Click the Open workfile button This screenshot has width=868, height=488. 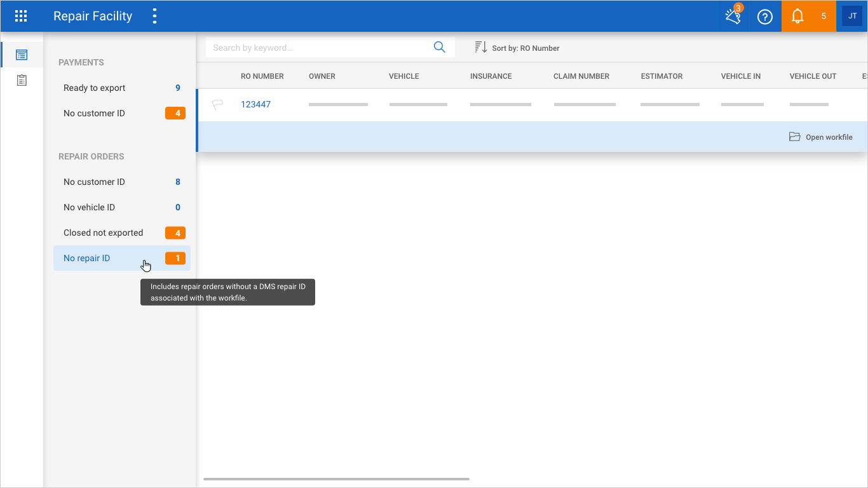[821, 137]
